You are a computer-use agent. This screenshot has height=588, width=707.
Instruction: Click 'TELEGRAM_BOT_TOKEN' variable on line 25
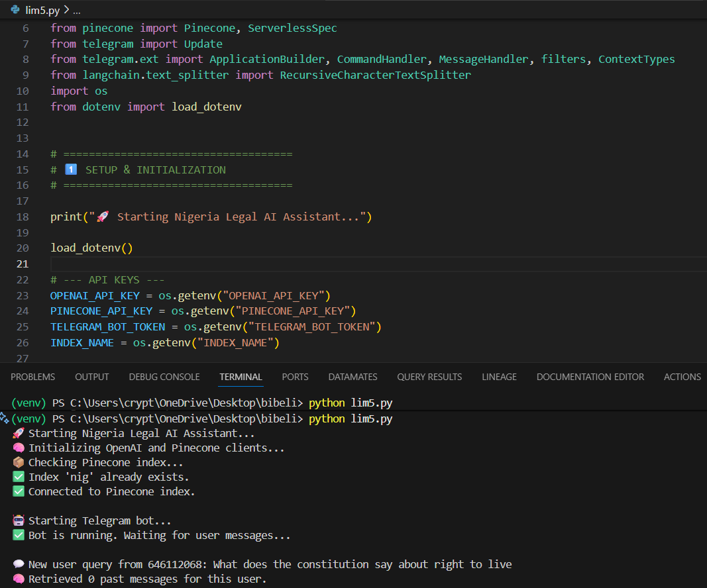pos(108,326)
